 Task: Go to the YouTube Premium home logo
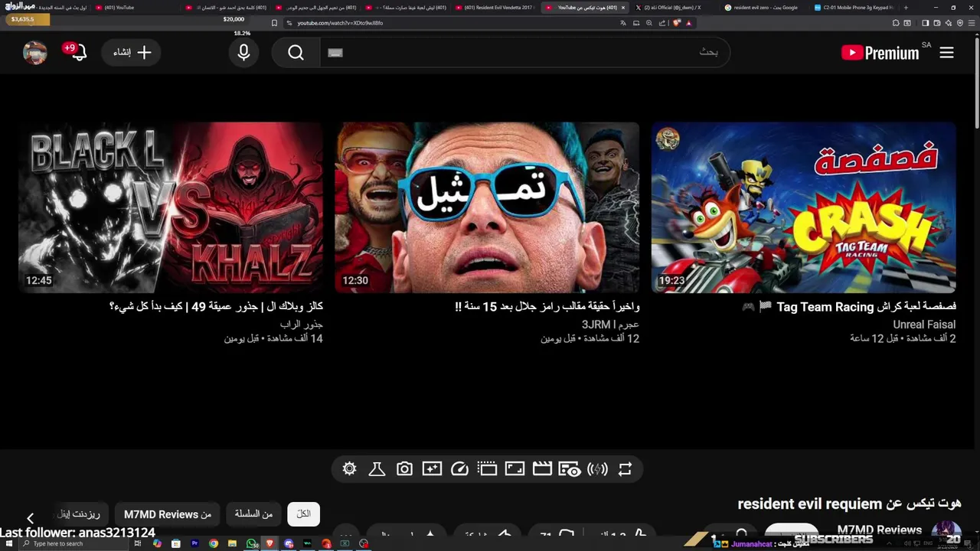coord(880,53)
